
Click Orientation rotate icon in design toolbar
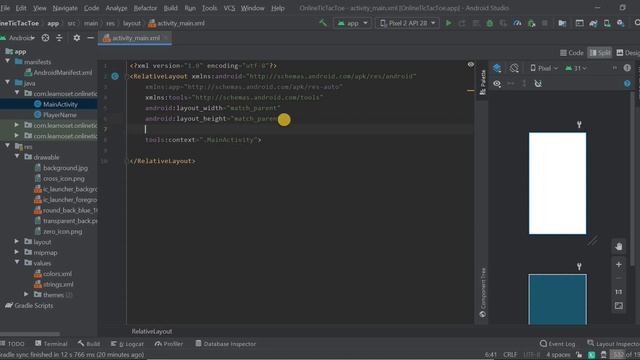[514, 68]
